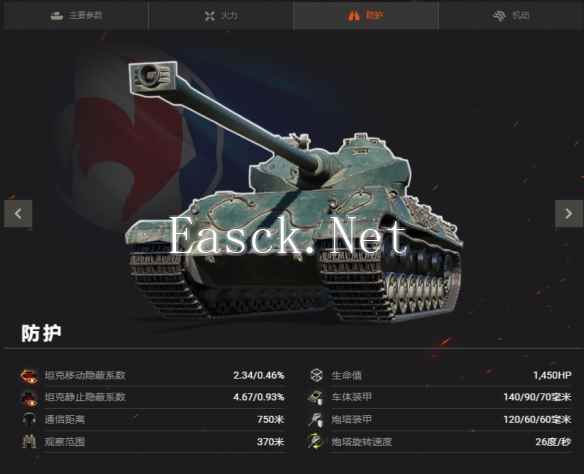Switch to the 主要参数 tab

76,15
